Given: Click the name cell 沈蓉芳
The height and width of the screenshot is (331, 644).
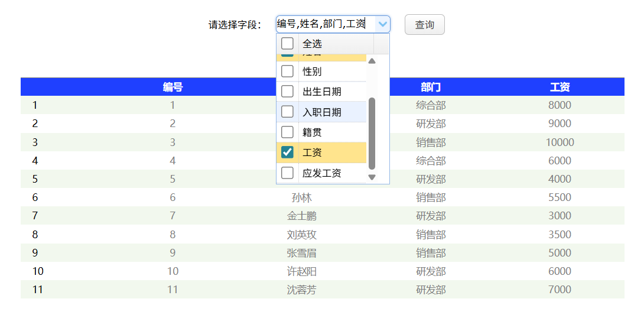Looking at the screenshot, I should [x=302, y=290].
